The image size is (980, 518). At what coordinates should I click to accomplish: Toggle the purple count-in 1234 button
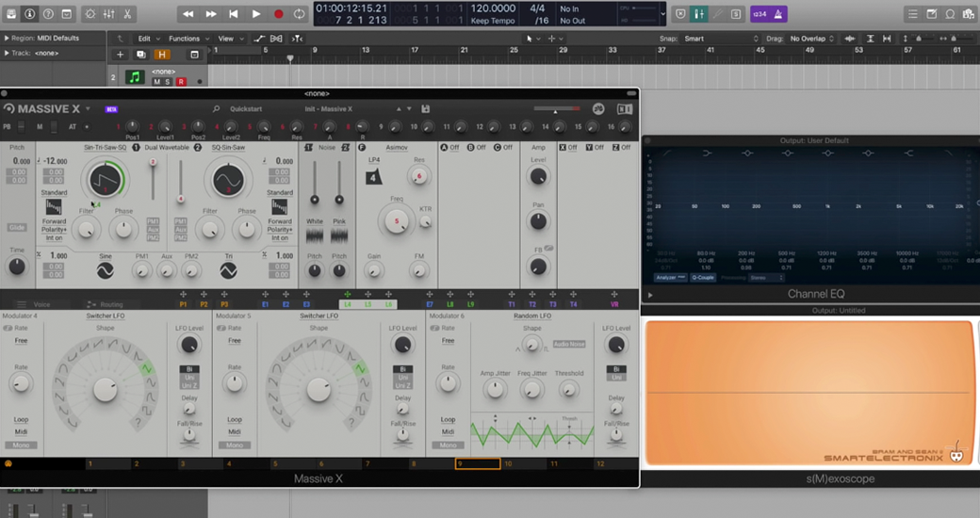pos(760,14)
